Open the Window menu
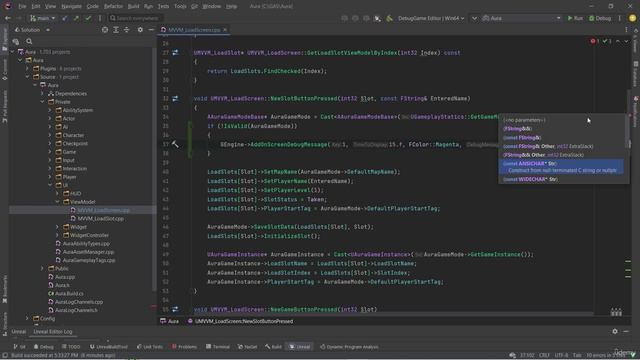Screen dimensions: 640x360 (211, 6)
